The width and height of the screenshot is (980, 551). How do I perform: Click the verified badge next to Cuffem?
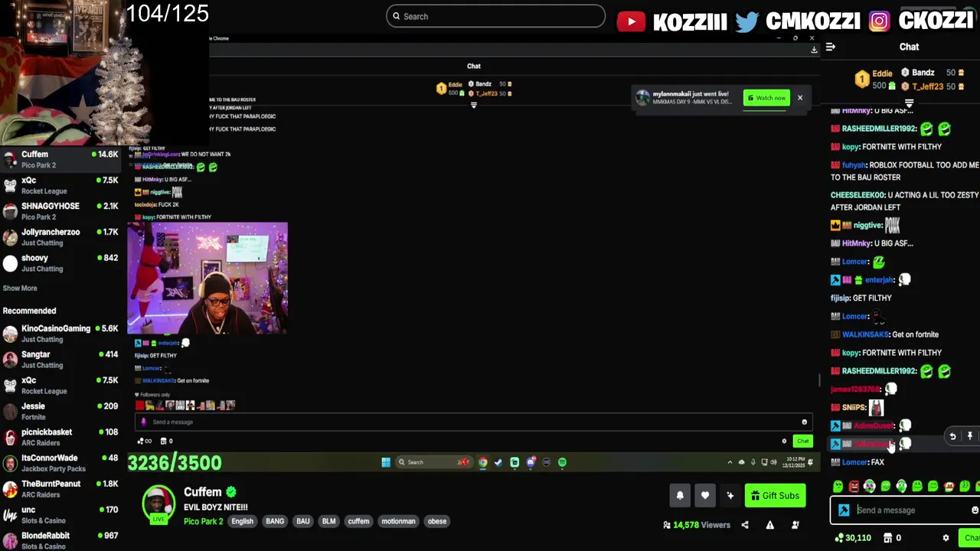(231, 492)
